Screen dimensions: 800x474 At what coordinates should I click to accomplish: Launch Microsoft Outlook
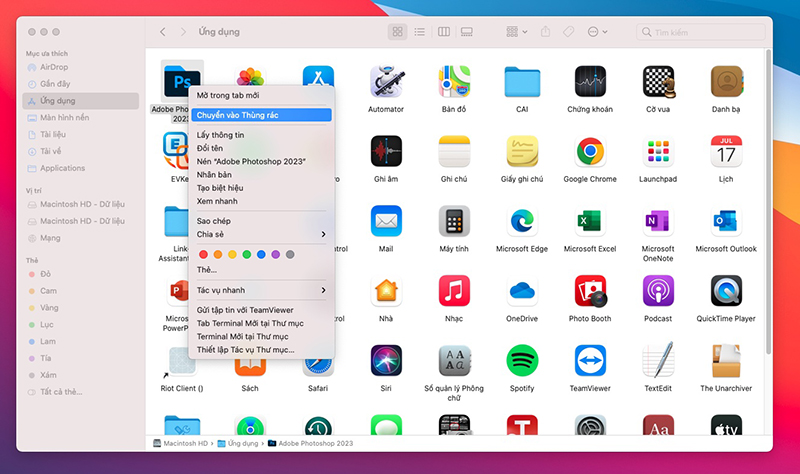[x=727, y=221]
